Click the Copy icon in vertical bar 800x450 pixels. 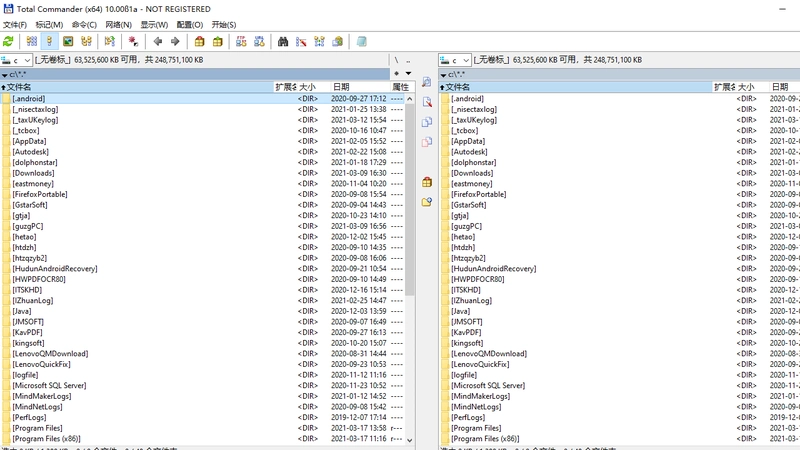click(427, 122)
